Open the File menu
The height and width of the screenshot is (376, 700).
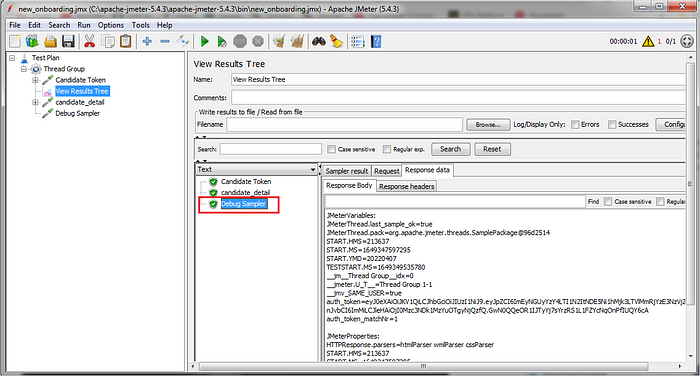15,25
